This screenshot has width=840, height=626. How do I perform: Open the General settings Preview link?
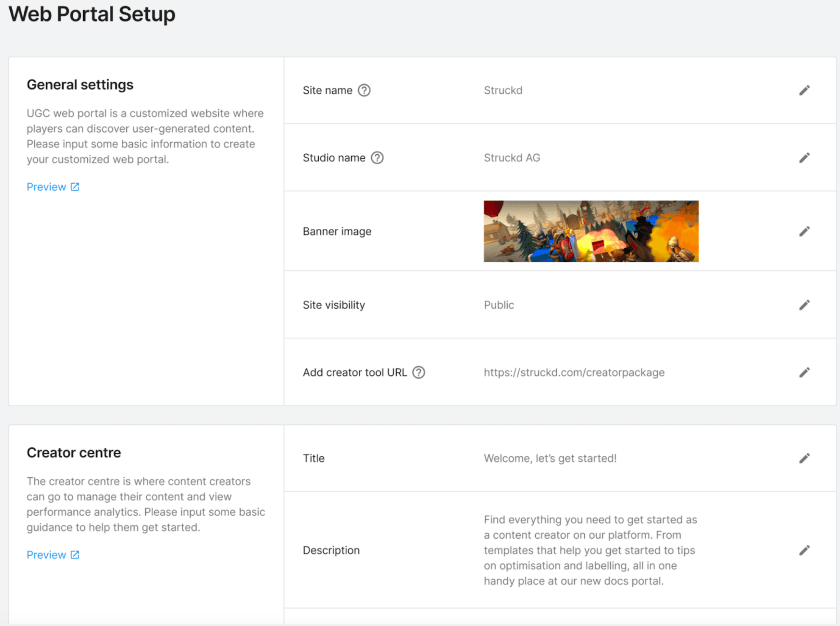tap(53, 187)
